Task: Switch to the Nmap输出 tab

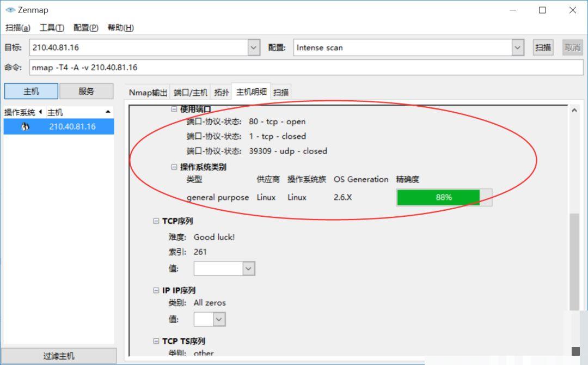Action: coord(148,92)
